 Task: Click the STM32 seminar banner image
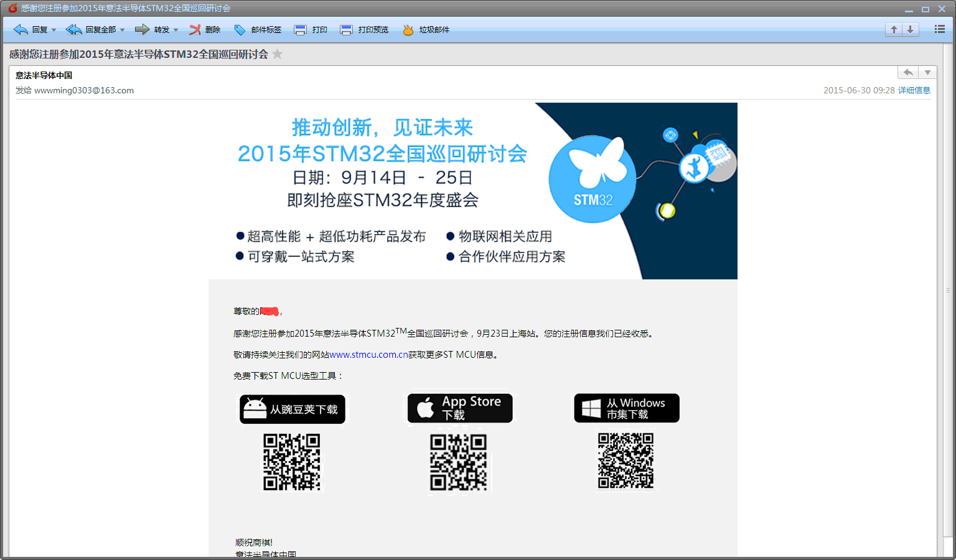click(x=473, y=191)
